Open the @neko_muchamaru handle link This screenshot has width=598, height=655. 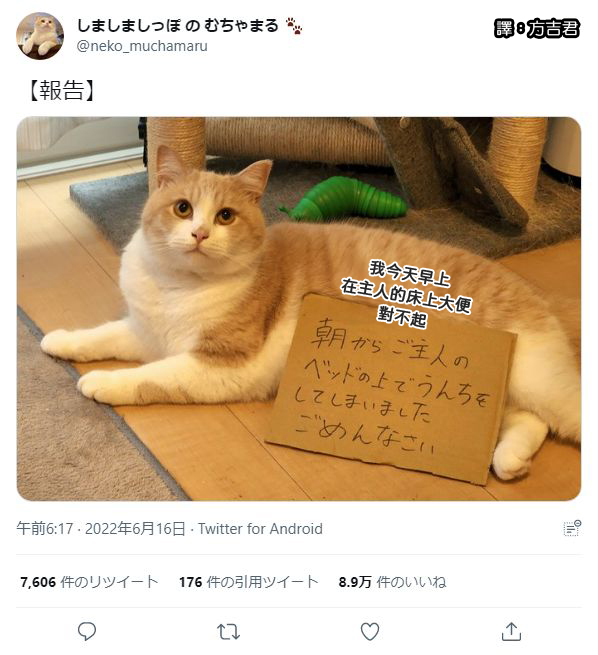click(x=142, y=46)
